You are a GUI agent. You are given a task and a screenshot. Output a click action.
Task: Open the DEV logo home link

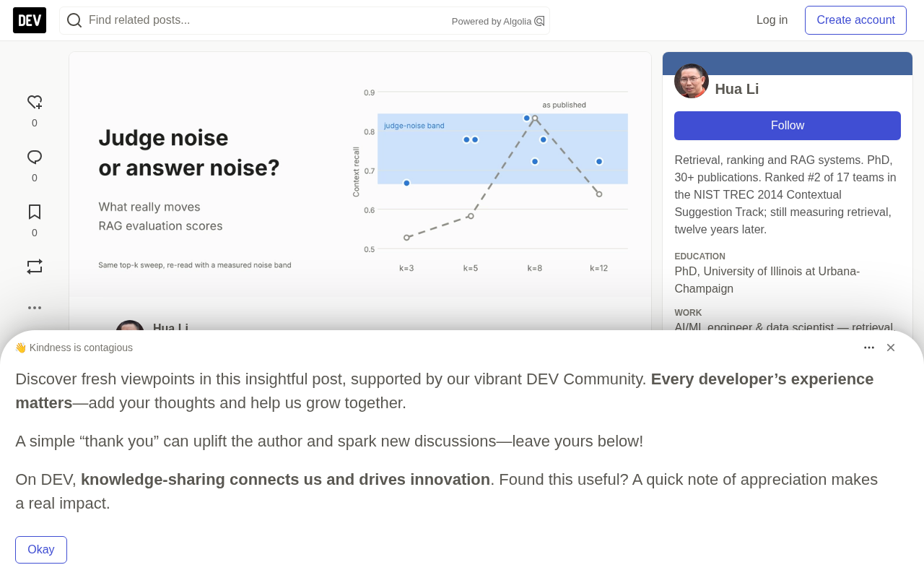(x=30, y=20)
